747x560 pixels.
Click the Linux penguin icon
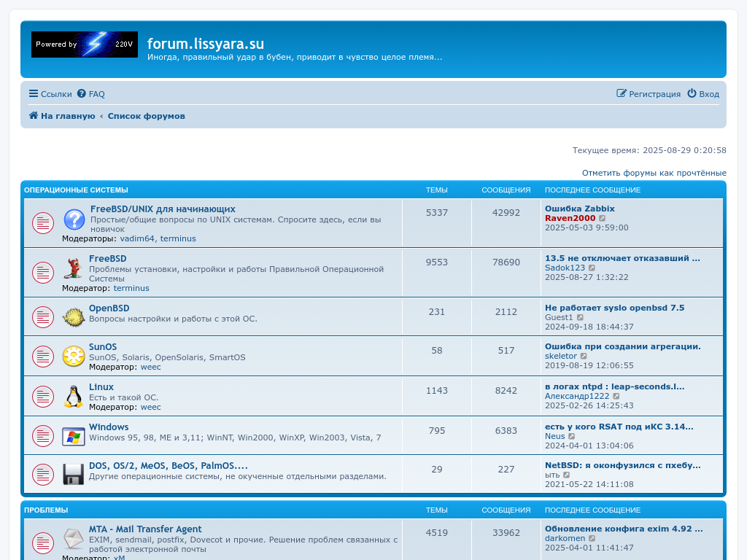click(74, 396)
